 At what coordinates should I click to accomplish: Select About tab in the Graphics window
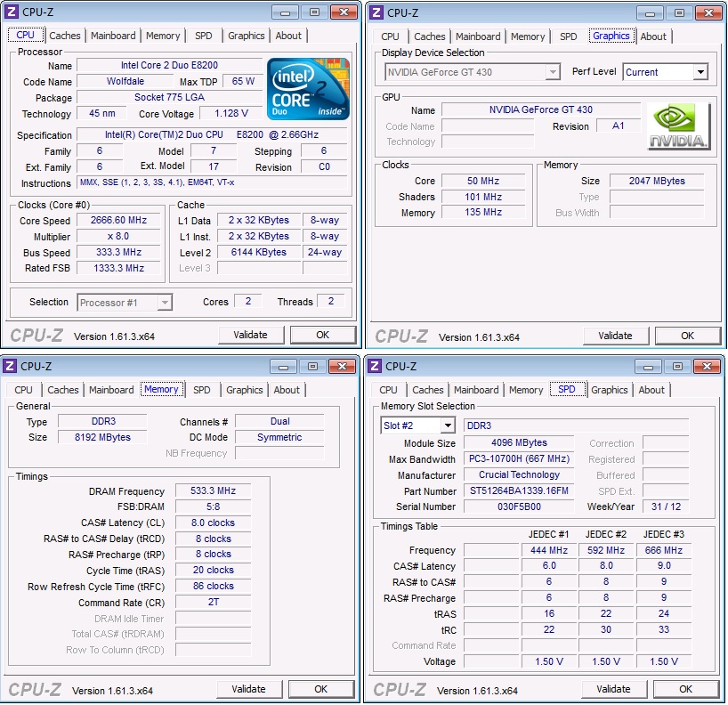(653, 36)
